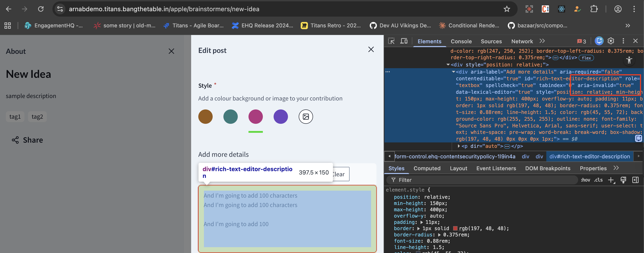Open DevTools settings gear
Image resolution: width=644 pixels, height=253 pixels.
pos(611,41)
